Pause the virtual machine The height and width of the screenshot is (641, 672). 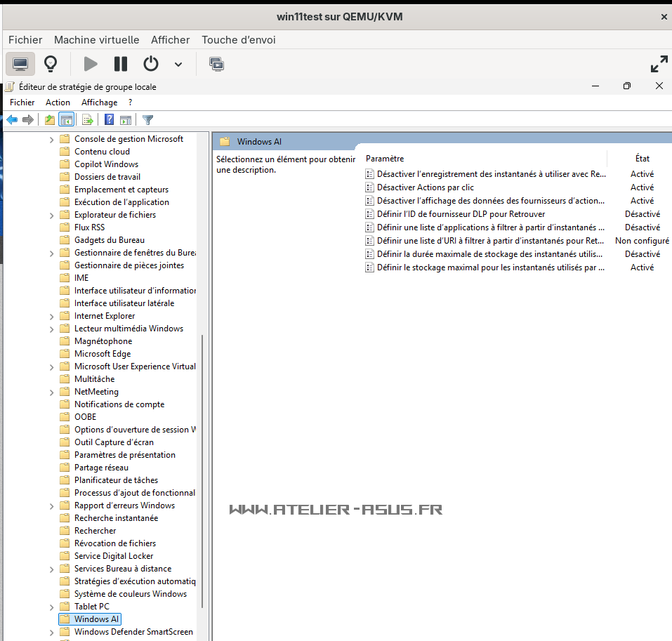coord(121,64)
